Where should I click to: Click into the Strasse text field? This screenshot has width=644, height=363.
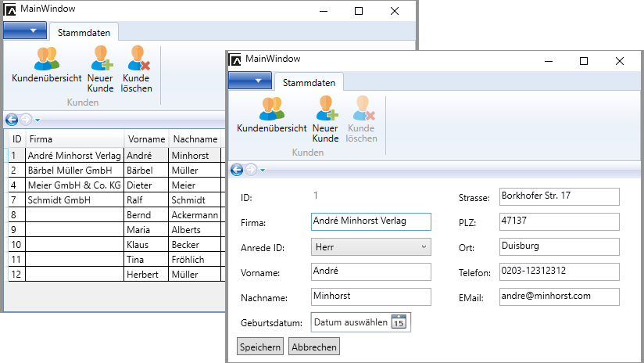[559, 196]
